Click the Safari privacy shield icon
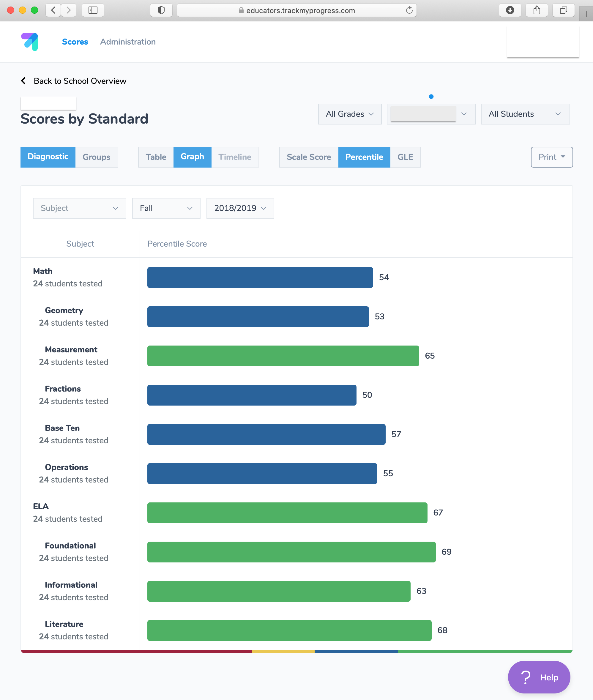The width and height of the screenshot is (593, 700). 161,10
